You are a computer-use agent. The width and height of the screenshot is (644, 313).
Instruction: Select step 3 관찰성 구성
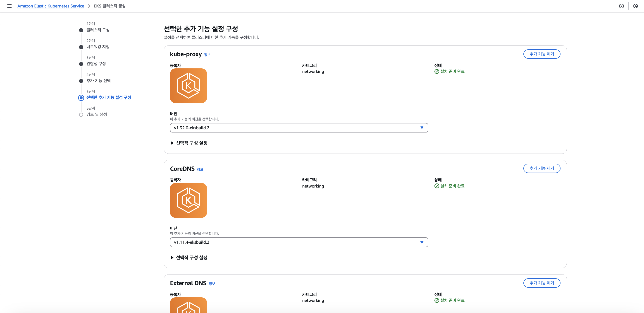pyautogui.click(x=96, y=64)
